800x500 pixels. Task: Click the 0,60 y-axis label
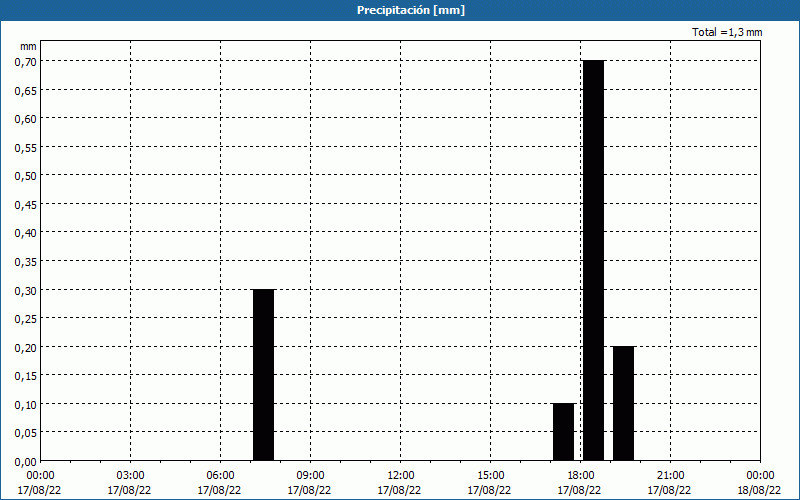pos(28,118)
